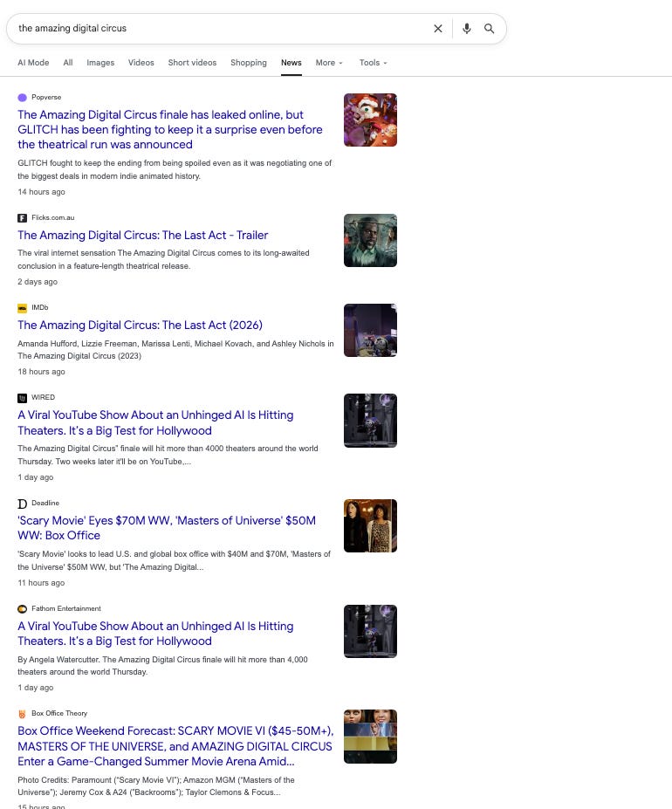
Task: Open the More dropdown
Action: [329, 63]
